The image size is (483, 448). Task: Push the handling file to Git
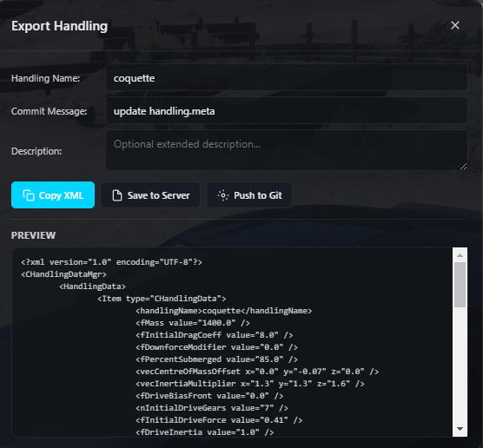[x=249, y=195]
